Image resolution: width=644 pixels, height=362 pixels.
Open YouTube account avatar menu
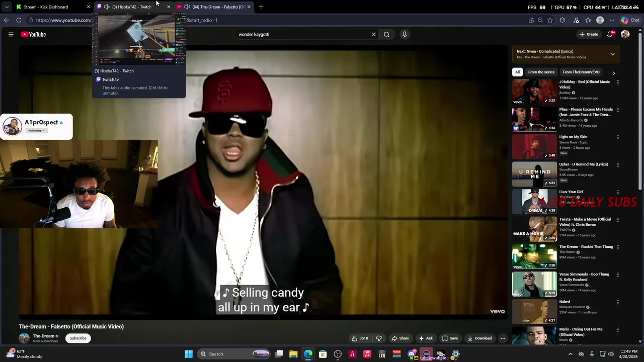625,34
